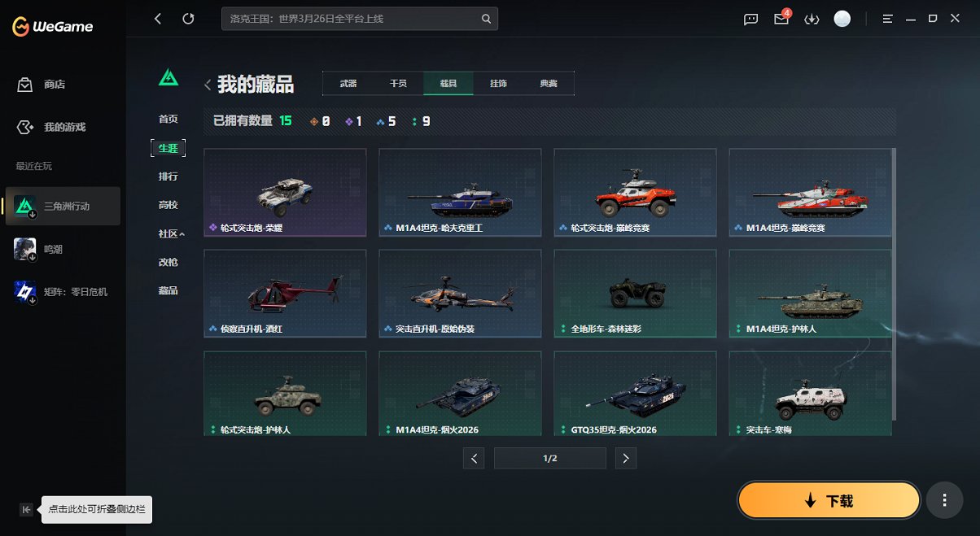Viewport: 980px width, 536px height.
Task: Switch to the 武器 weapons tab
Action: pyautogui.click(x=348, y=82)
